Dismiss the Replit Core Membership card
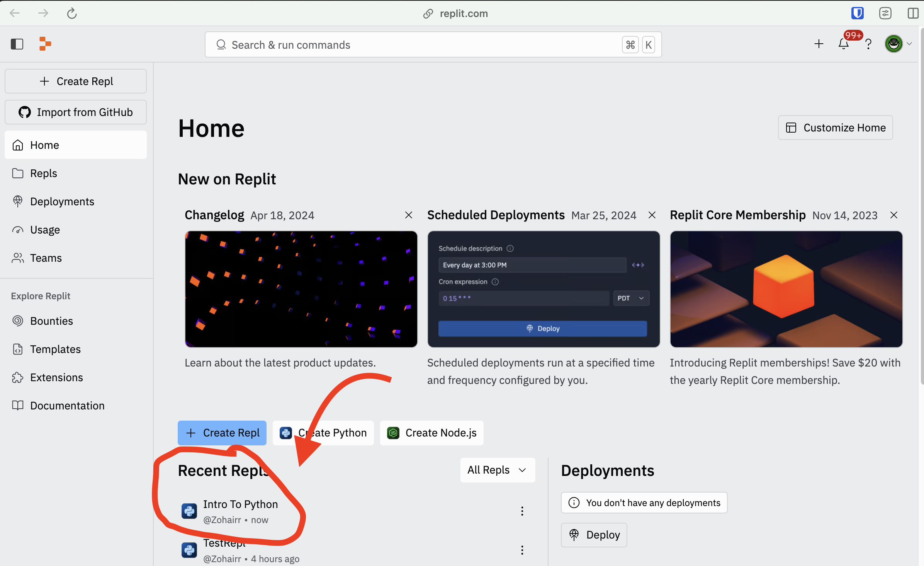The image size is (924, 566). click(x=893, y=215)
